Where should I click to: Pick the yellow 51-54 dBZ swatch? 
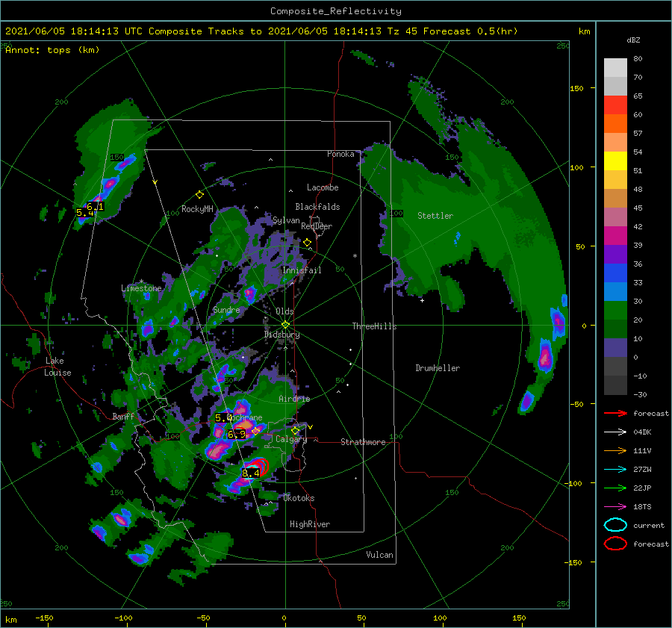pos(615,161)
